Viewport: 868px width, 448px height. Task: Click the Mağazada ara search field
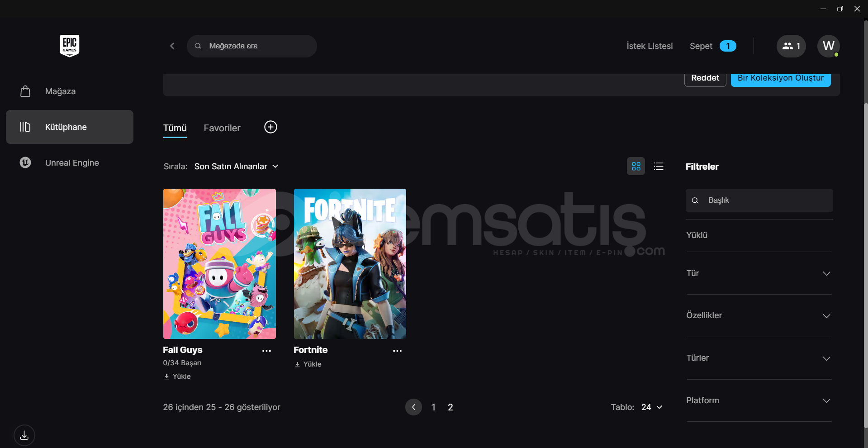(252, 46)
